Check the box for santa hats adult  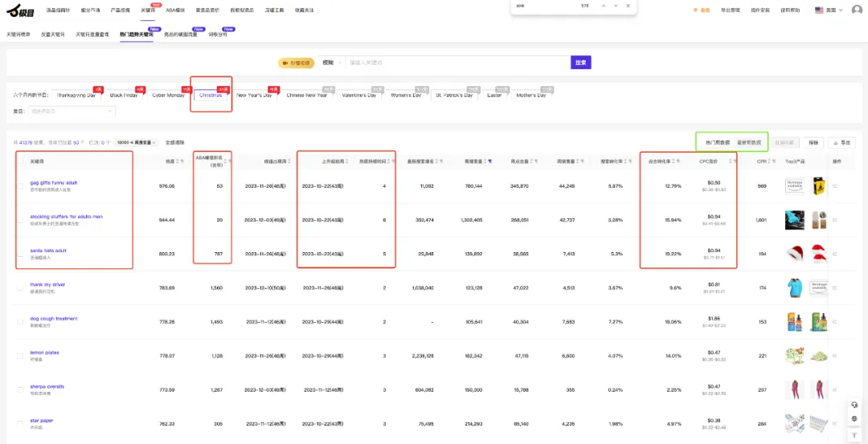pos(20,254)
